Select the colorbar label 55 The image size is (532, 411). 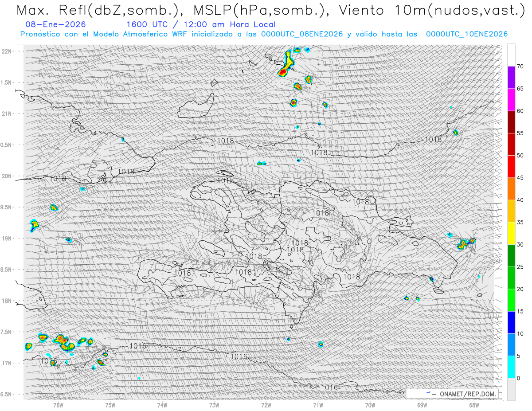tap(520, 133)
